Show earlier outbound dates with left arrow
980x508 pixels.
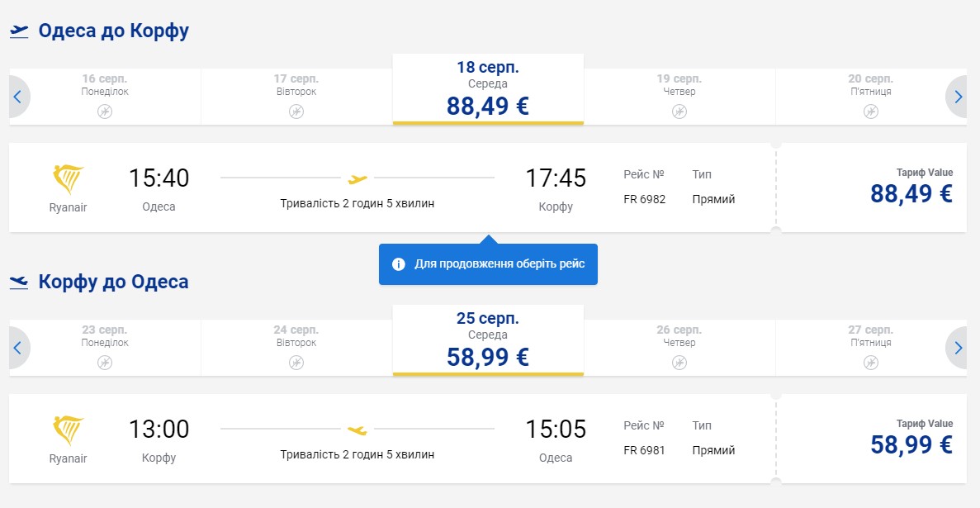click(x=17, y=97)
